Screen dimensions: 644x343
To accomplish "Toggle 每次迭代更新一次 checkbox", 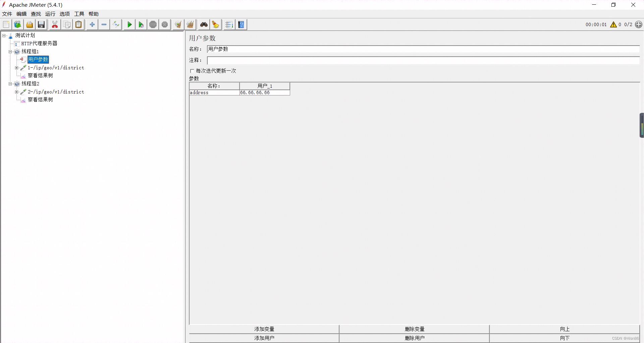I will point(192,71).
